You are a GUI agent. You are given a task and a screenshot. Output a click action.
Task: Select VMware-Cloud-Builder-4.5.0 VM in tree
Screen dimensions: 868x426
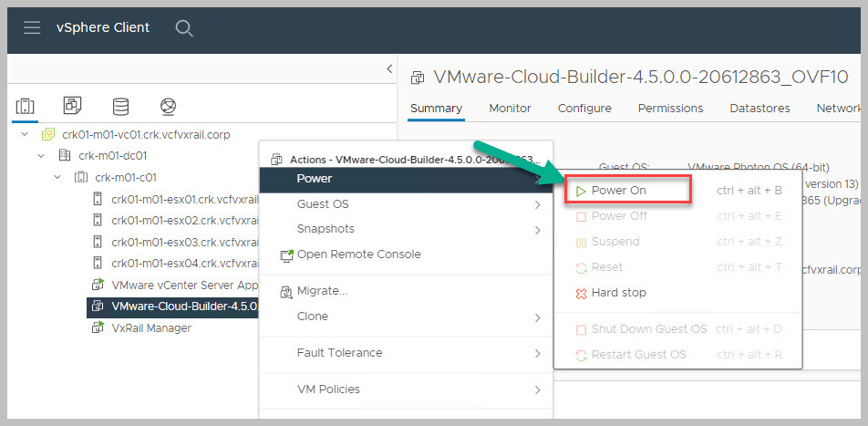(x=172, y=307)
